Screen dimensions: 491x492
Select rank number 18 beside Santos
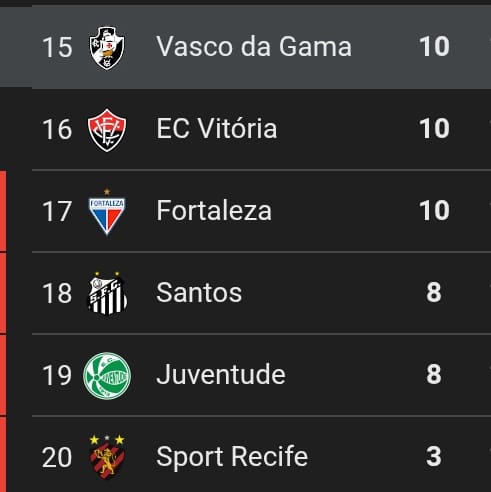coord(57,293)
